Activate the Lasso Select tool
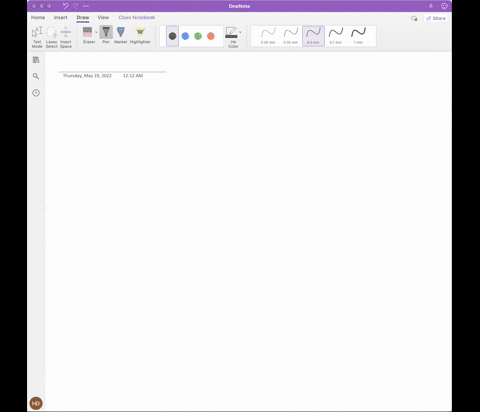The width and height of the screenshot is (480, 412). coord(51,37)
